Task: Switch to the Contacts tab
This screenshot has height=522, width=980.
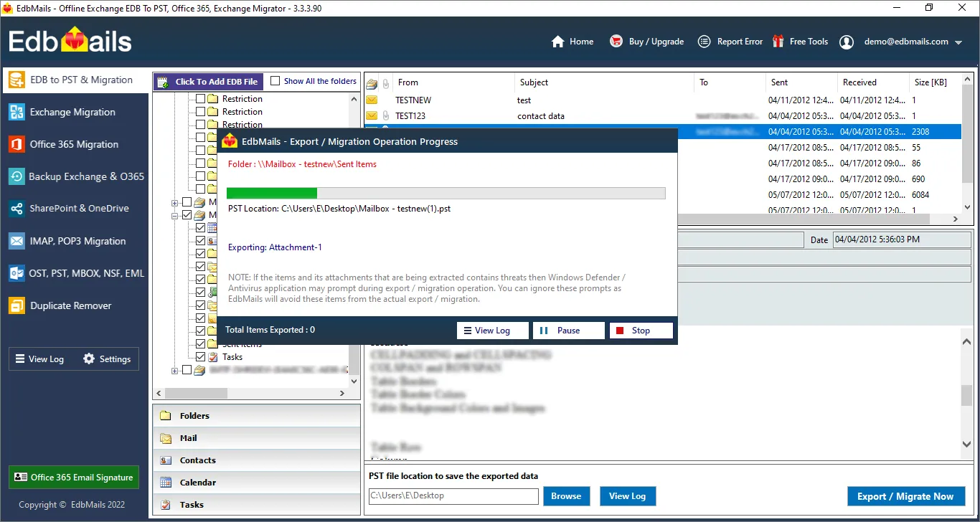Action: (257, 460)
